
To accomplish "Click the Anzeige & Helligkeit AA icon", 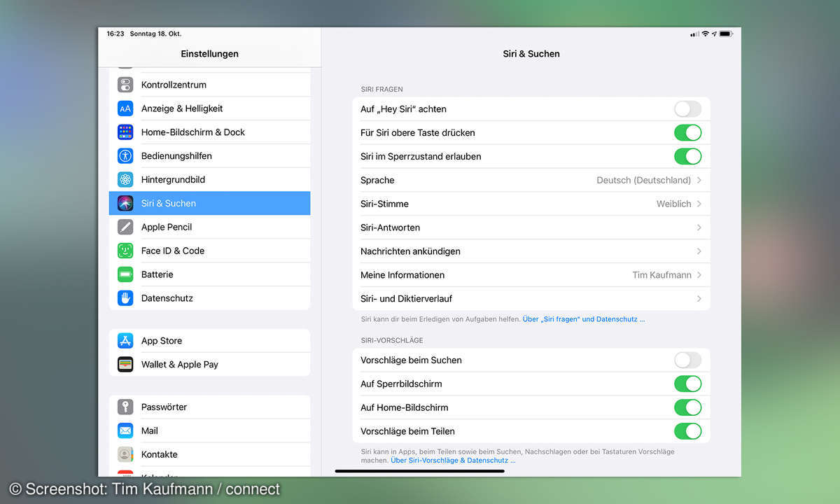I will (125, 108).
